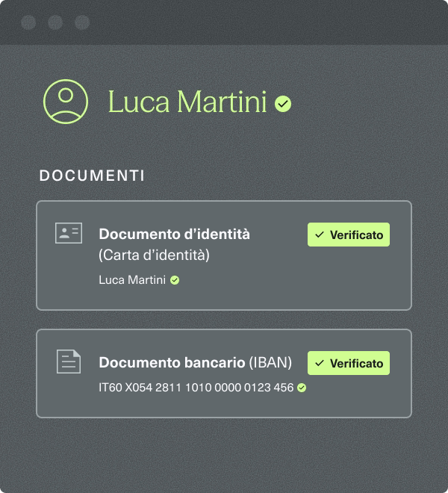
Task: Click Verificato badge on Documento bancario
Action: click(x=349, y=364)
